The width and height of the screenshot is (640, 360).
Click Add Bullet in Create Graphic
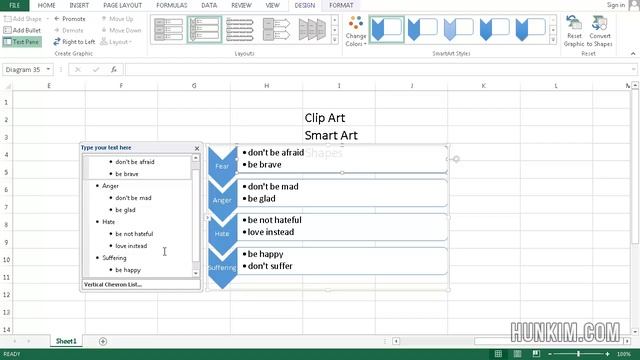(x=22, y=30)
